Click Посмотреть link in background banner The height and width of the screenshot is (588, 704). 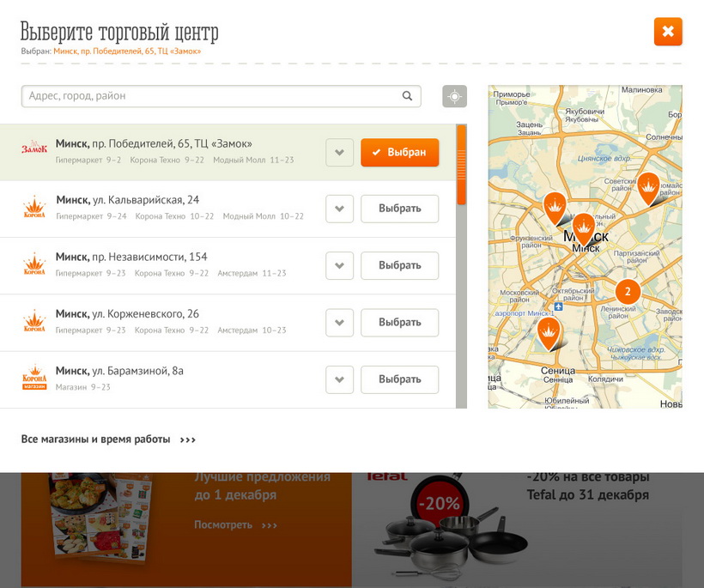(x=236, y=524)
